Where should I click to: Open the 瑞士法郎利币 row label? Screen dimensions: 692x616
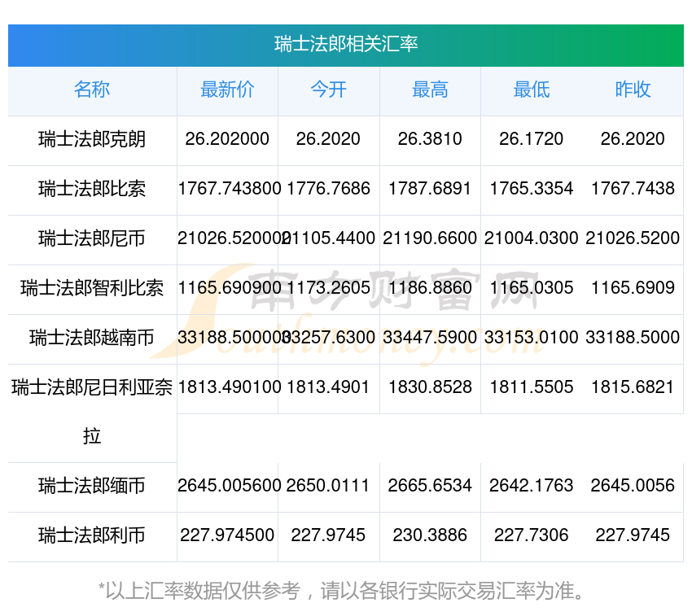tap(92, 535)
